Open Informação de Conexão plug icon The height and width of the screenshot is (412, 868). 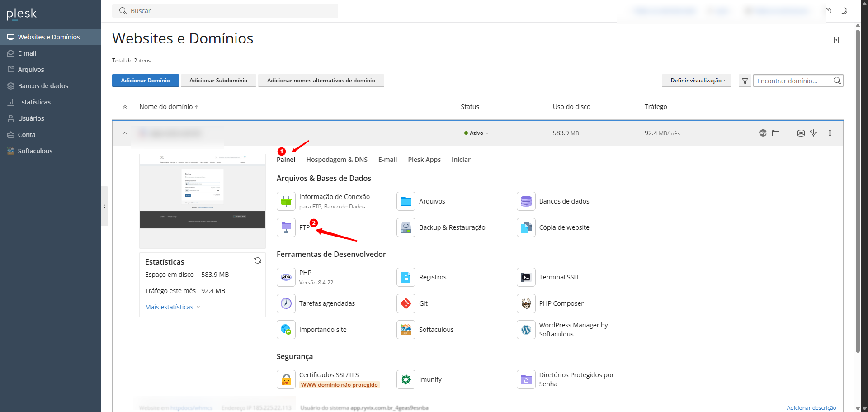tap(286, 201)
